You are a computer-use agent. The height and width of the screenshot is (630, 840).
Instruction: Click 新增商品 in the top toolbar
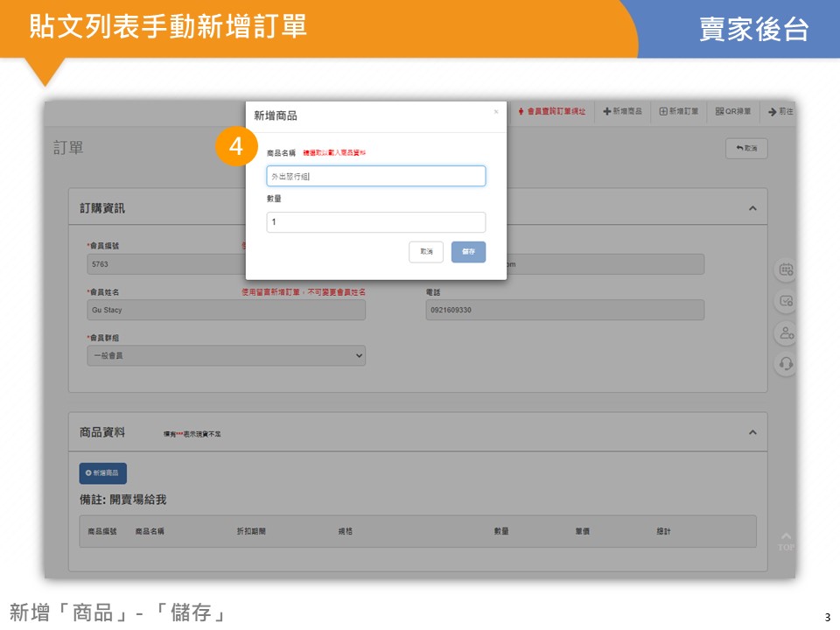623,112
